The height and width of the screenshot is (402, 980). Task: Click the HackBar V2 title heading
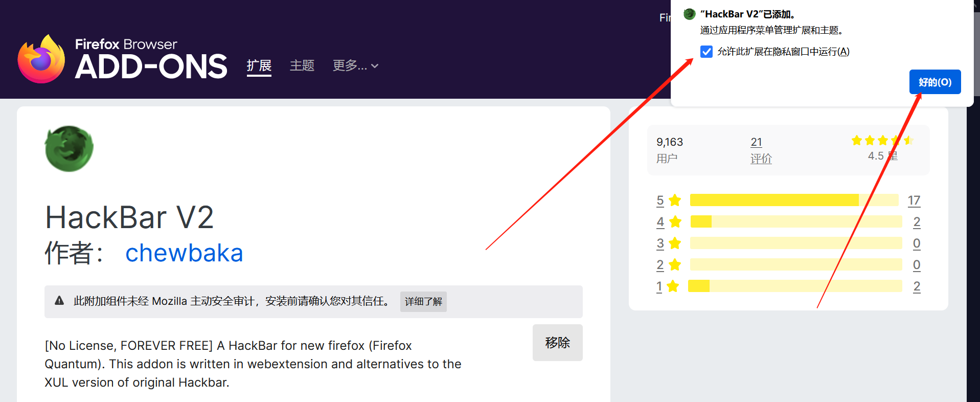(129, 217)
